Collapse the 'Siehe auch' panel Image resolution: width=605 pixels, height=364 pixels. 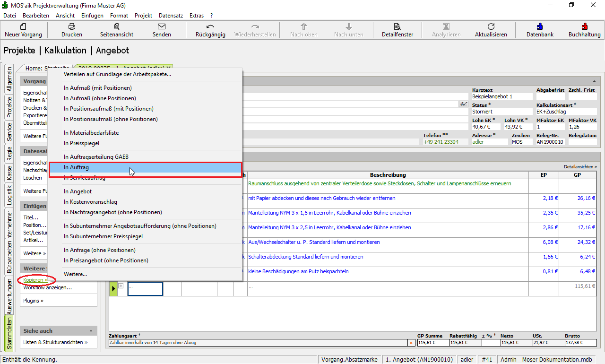point(91,331)
